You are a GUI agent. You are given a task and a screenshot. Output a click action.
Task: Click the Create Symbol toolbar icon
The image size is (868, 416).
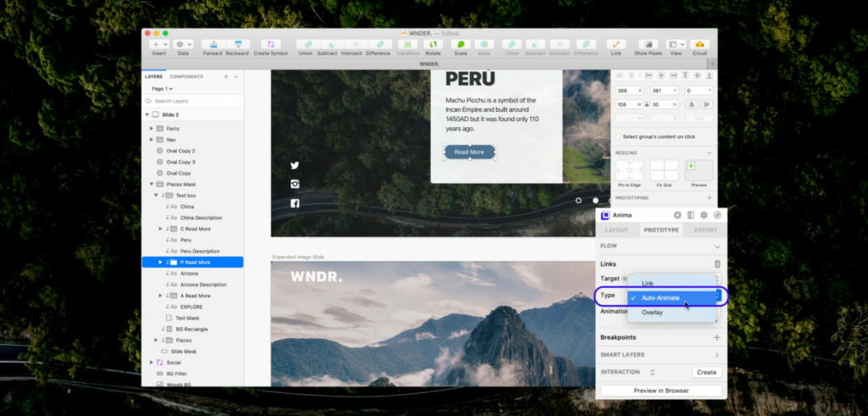click(x=270, y=44)
